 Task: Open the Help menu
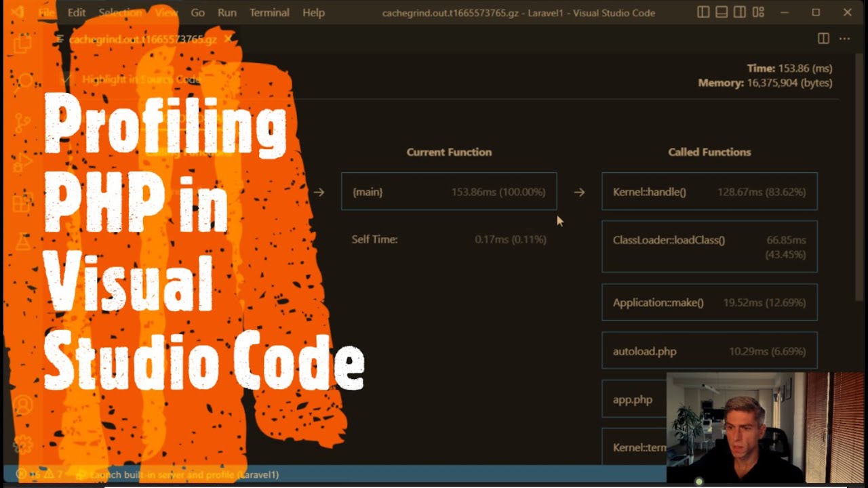pos(313,12)
